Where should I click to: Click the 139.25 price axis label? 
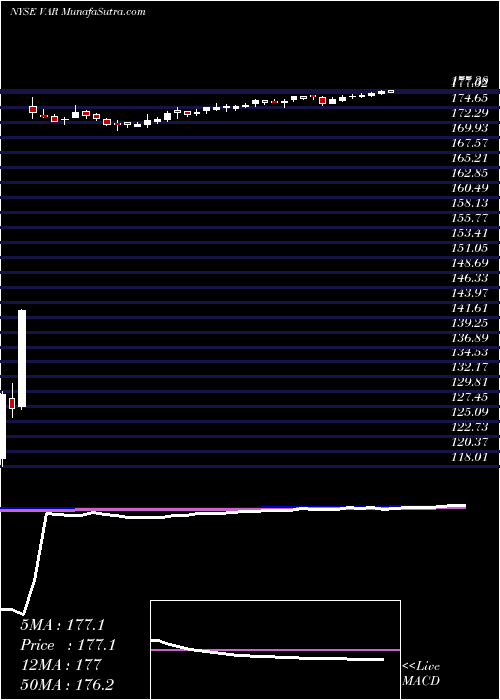469,323
